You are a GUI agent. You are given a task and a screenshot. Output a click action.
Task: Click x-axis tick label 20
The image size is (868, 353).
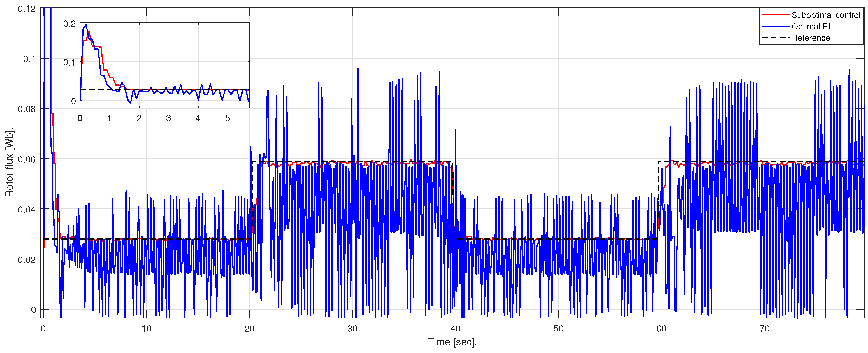click(x=249, y=329)
